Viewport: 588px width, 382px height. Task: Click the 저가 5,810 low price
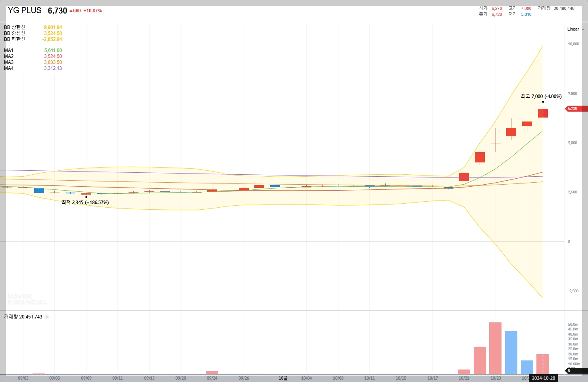520,14
